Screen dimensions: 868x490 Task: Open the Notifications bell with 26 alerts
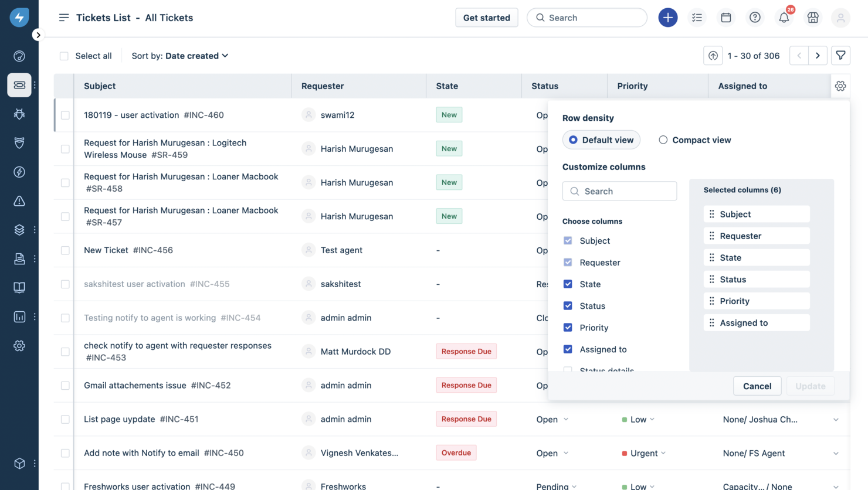click(x=784, y=18)
